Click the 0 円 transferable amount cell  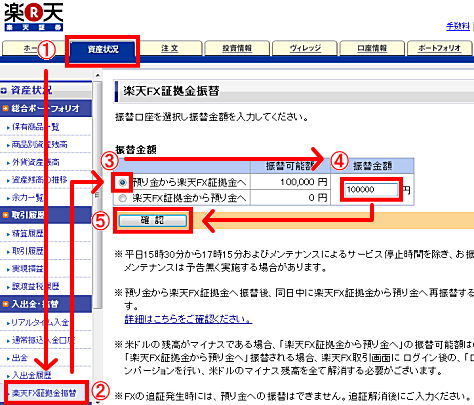(x=290, y=198)
